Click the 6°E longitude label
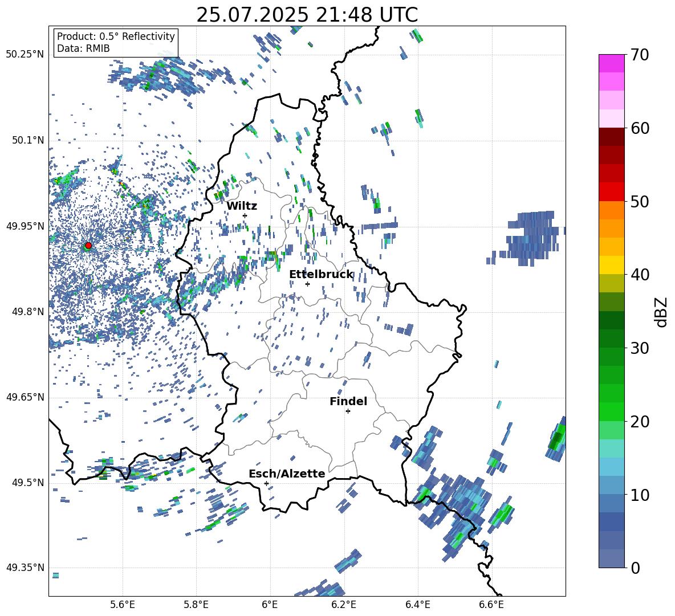The image size is (675, 616). (270, 605)
